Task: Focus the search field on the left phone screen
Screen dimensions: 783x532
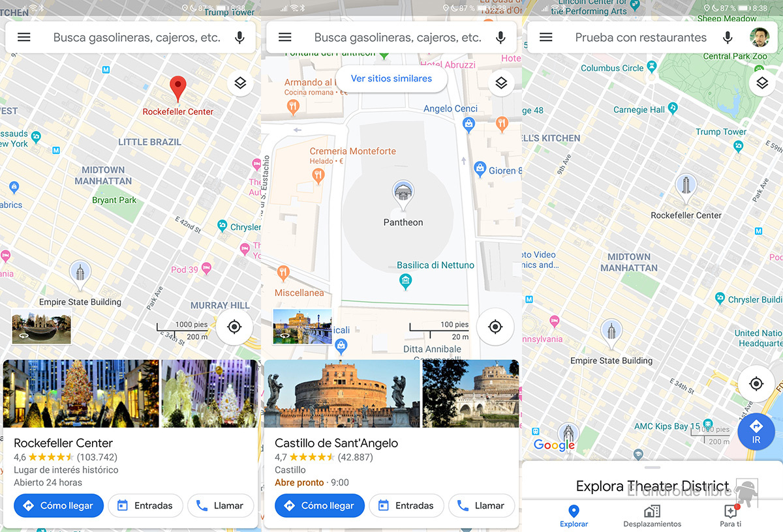Action: click(137, 38)
